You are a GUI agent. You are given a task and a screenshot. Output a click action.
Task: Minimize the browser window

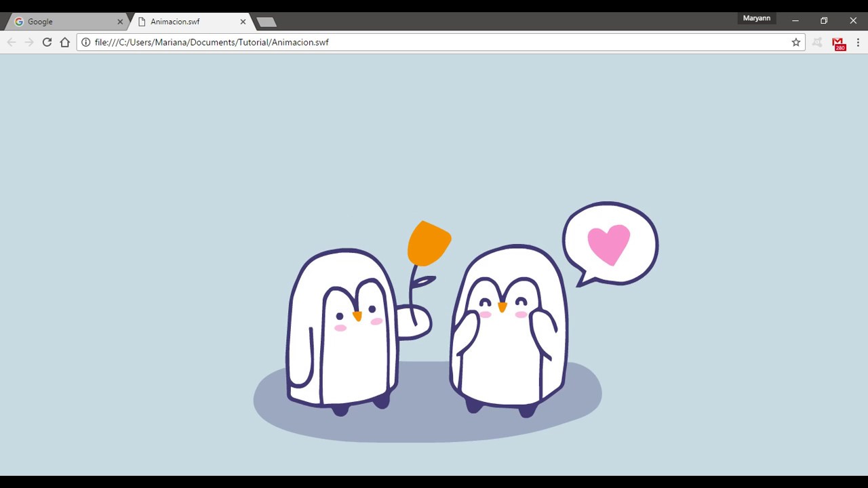[795, 21]
